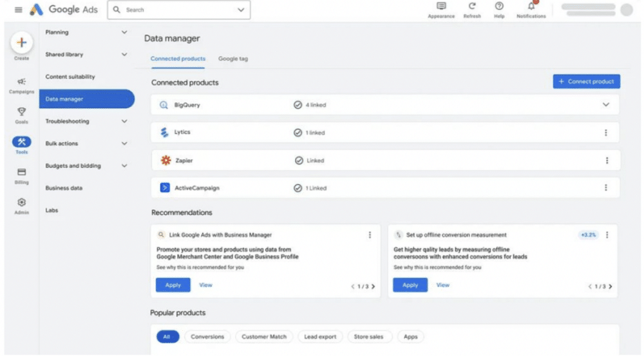Viewport: 644px width, 356px height.
Task: Click See why link on Business Manager card
Action: pos(200,267)
